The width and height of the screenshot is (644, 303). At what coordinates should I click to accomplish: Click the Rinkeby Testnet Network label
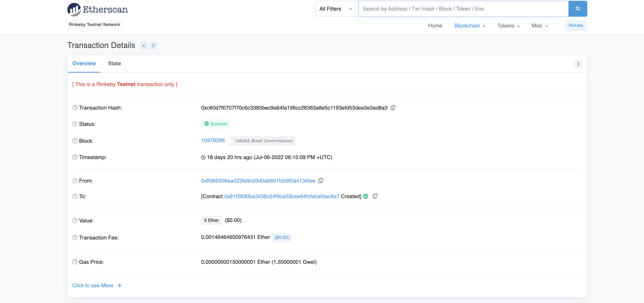[x=94, y=24]
